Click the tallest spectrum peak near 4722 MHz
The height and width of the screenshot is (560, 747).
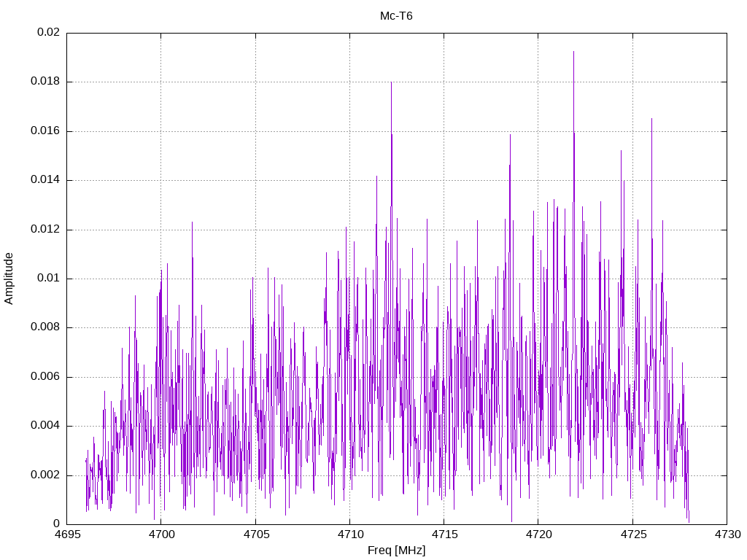coord(573,52)
